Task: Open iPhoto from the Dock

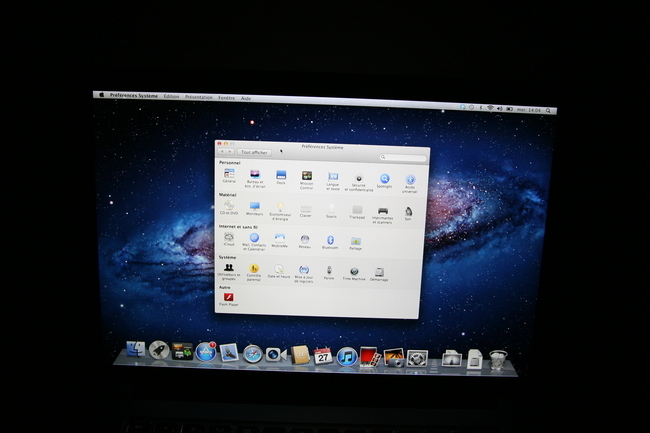Action: point(394,358)
